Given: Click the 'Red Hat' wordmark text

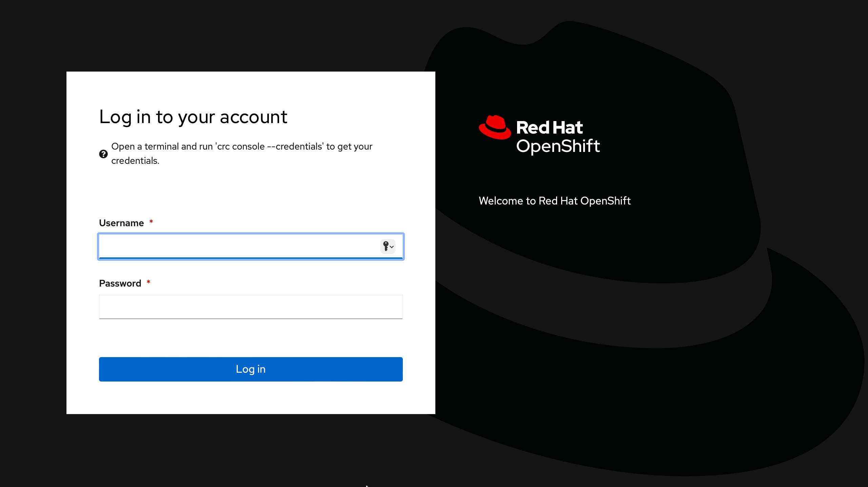Looking at the screenshot, I should pyautogui.click(x=549, y=128).
